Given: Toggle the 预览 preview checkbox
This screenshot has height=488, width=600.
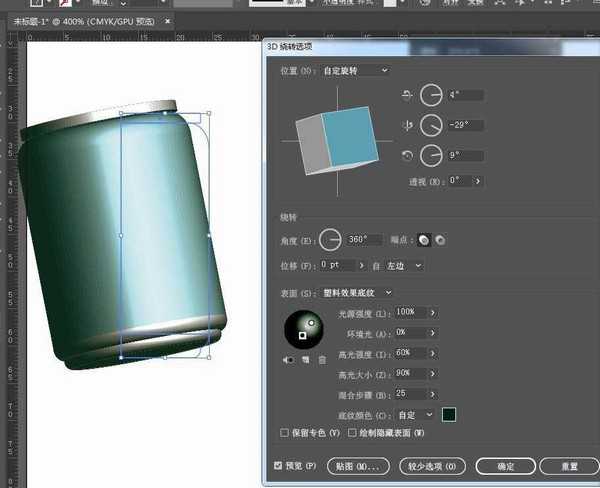Looking at the screenshot, I should coord(278,466).
